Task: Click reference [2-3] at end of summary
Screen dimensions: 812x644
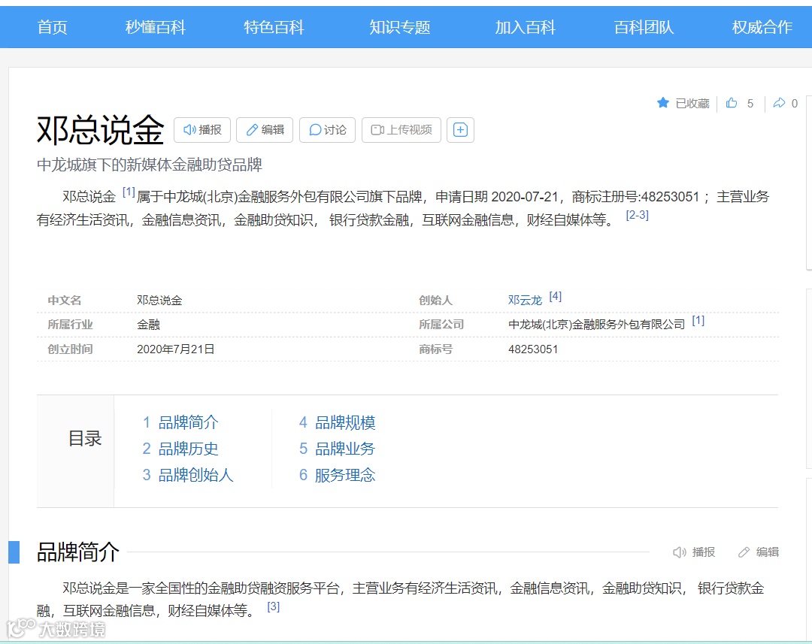Action: tap(637, 215)
